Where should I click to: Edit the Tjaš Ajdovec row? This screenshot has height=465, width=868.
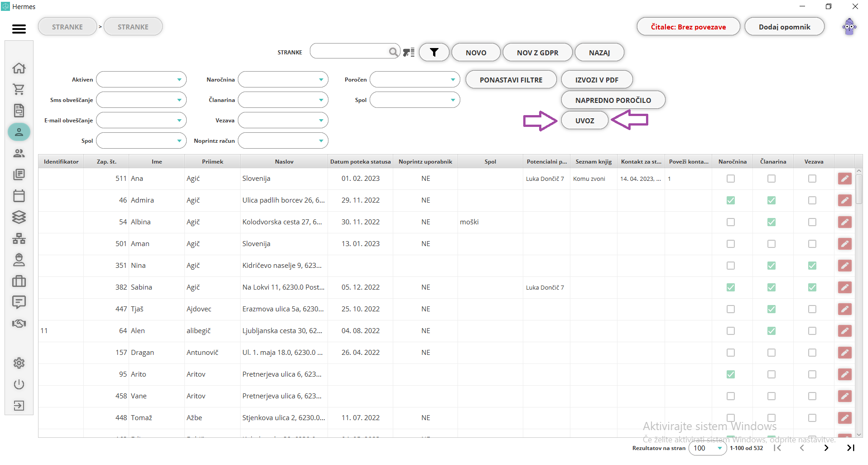[x=844, y=309]
